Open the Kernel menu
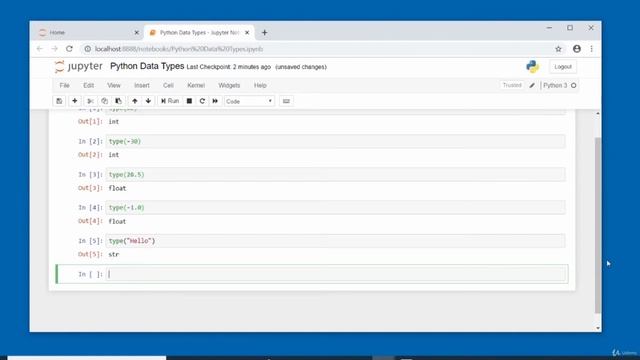 click(196, 85)
